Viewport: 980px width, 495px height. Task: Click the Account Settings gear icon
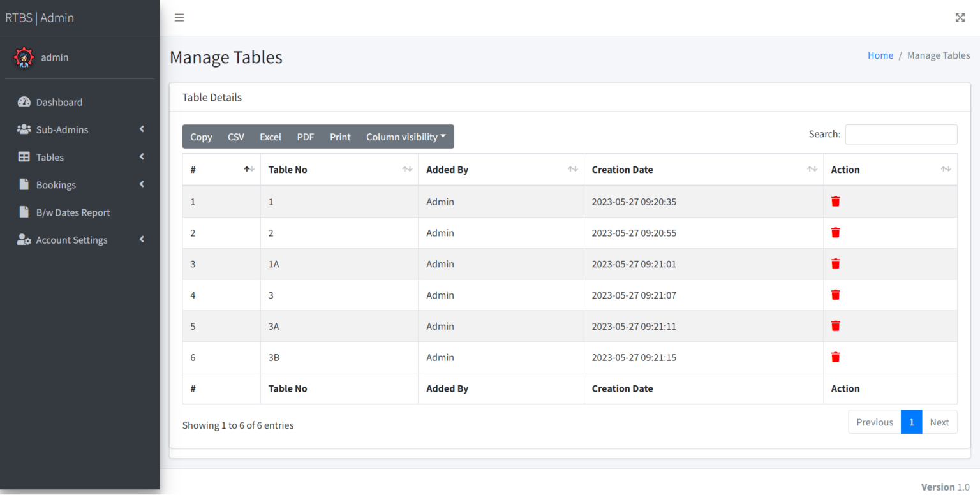[24, 240]
